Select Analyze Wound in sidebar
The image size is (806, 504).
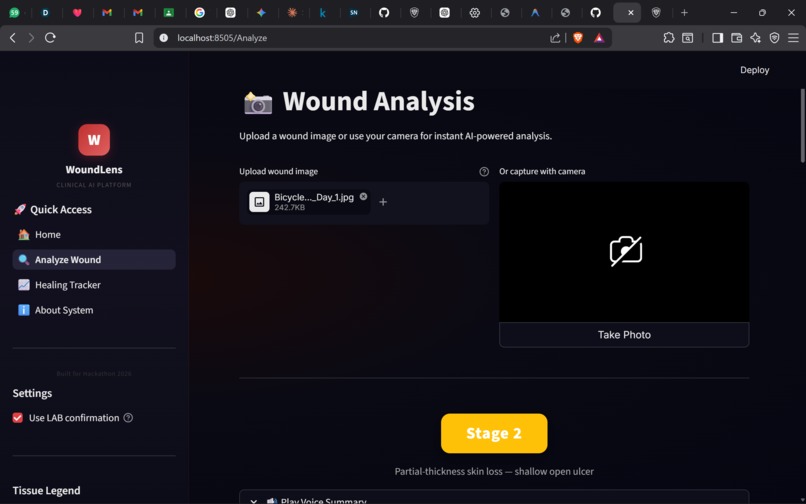click(94, 260)
